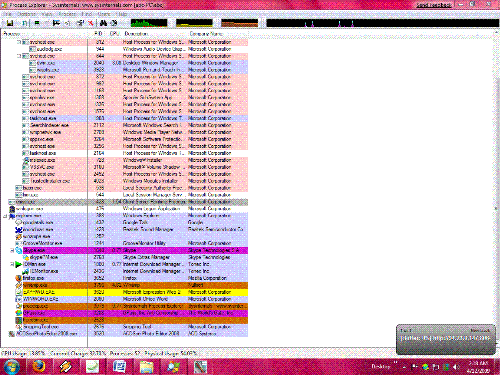Click the GPass.exe process icon
Viewport: 500px width, 375px height.
coord(19,313)
